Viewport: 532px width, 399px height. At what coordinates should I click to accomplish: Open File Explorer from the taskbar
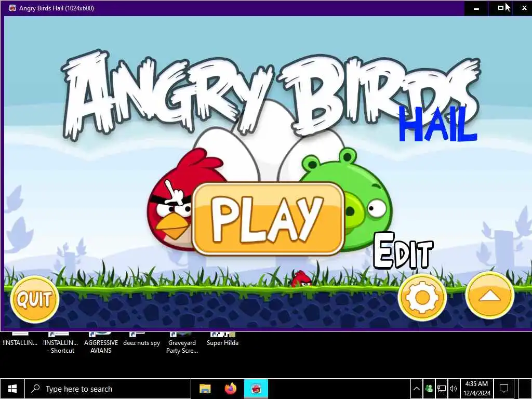205,389
